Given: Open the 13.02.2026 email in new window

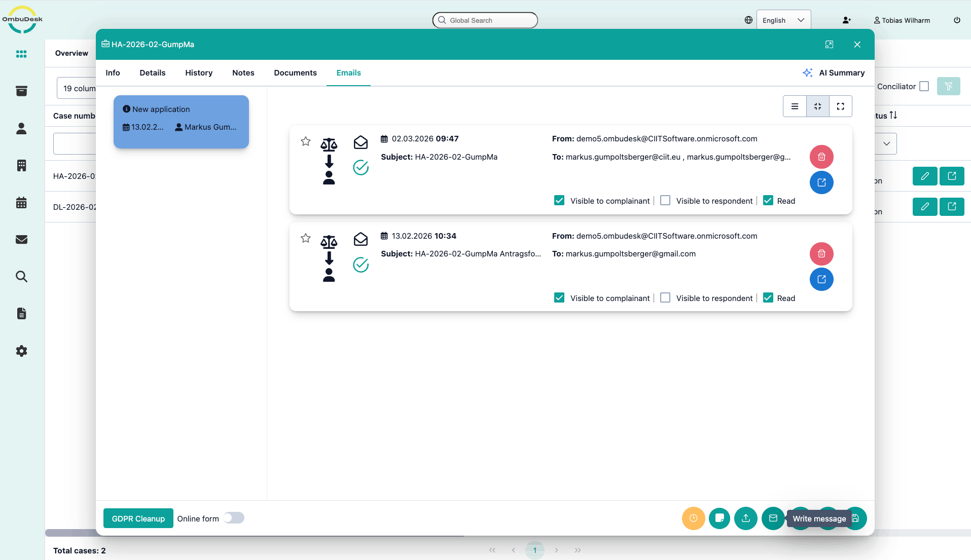Looking at the screenshot, I should coord(821,279).
